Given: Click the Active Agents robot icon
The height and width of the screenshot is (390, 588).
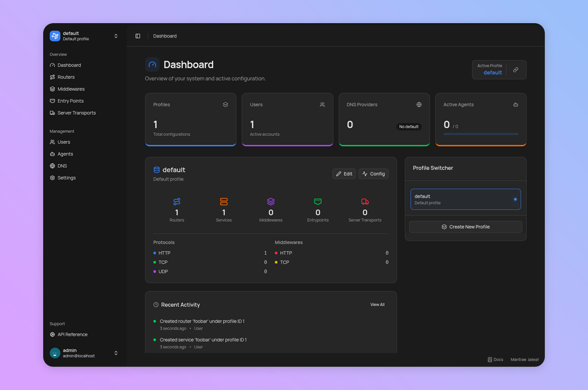Looking at the screenshot, I should coord(516,104).
